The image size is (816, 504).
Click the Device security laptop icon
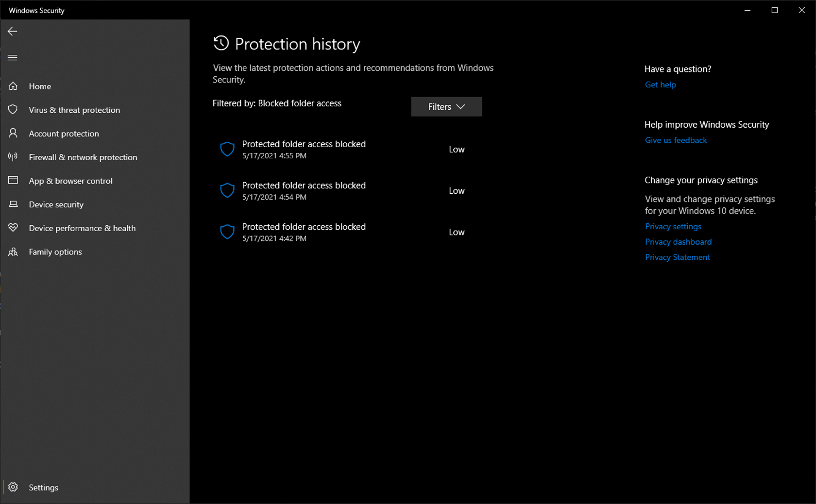pos(13,204)
